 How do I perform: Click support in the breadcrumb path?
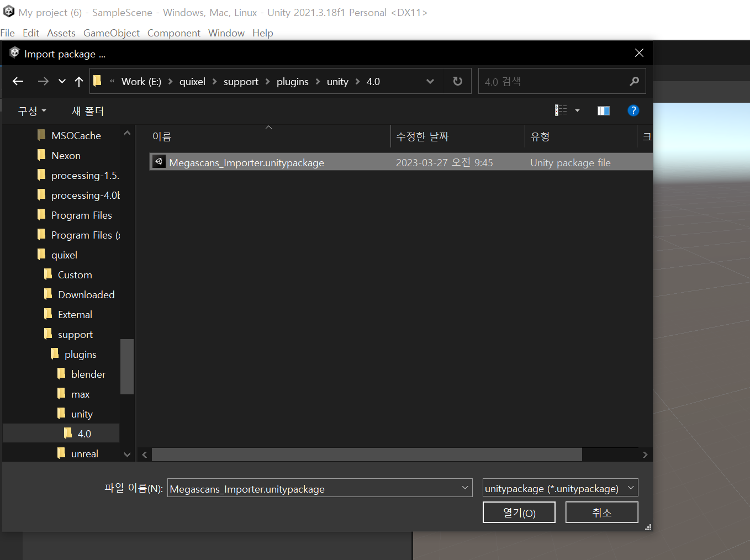click(241, 81)
